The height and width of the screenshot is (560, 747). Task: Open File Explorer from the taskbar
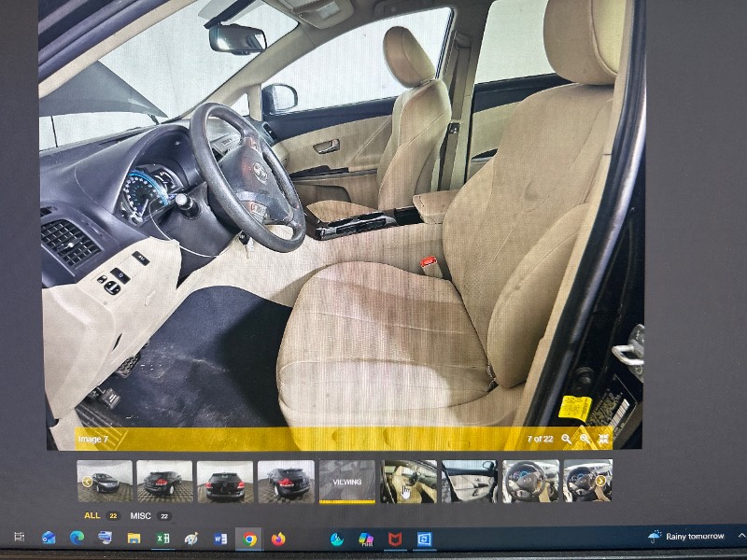134,539
